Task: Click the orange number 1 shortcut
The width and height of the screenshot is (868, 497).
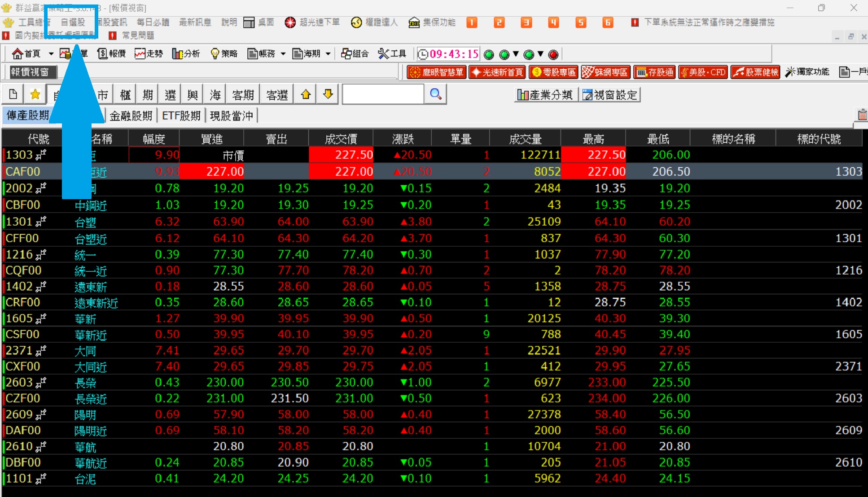Action: pyautogui.click(x=472, y=22)
